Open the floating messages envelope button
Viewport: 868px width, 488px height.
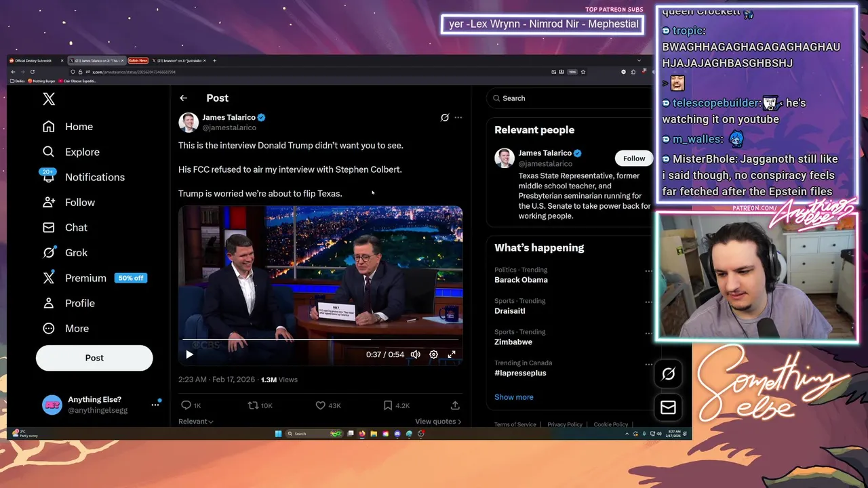point(668,407)
